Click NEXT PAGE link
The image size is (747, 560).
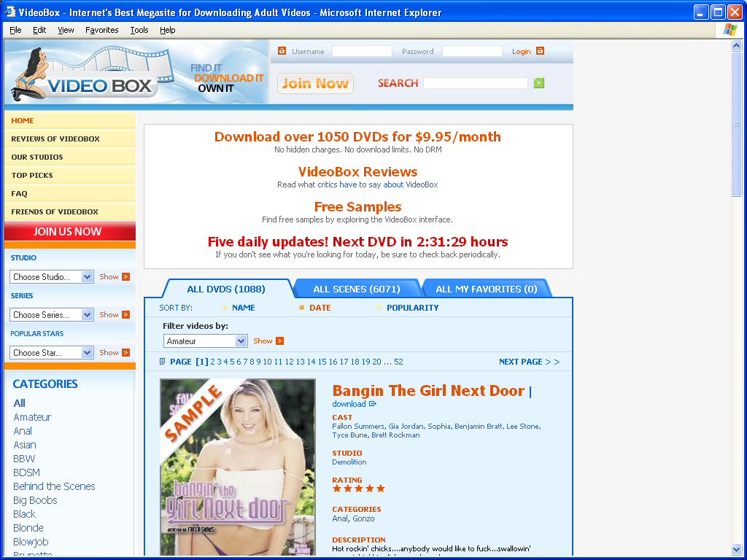[x=529, y=362]
